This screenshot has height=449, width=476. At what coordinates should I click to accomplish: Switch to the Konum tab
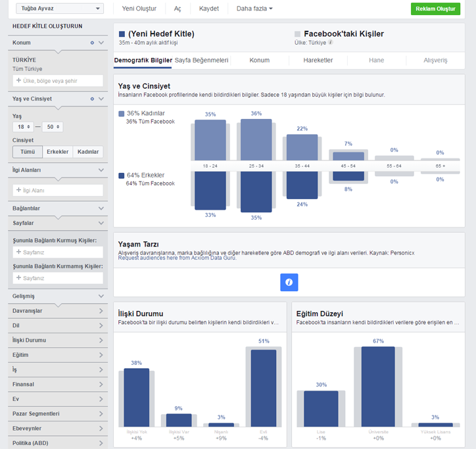coord(260,60)
